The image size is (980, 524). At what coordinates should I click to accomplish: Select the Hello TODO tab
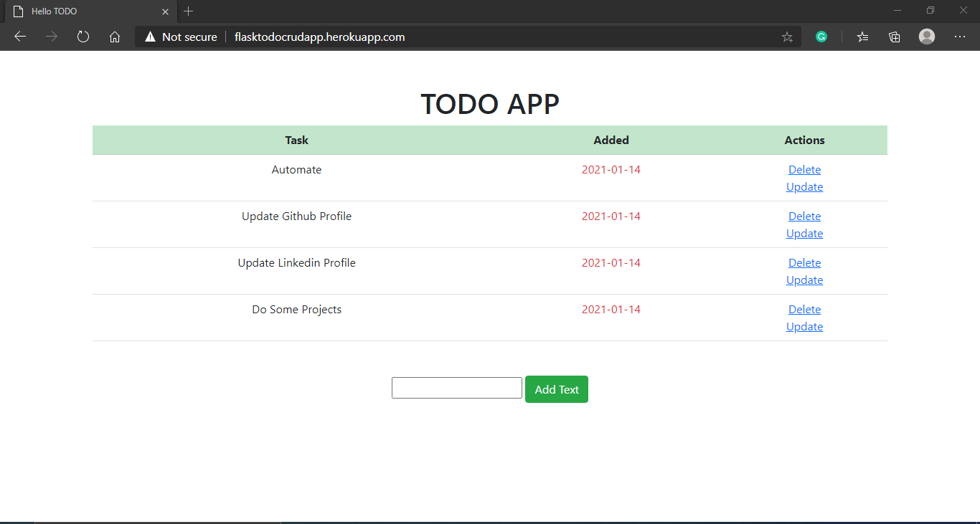(86, 11)
